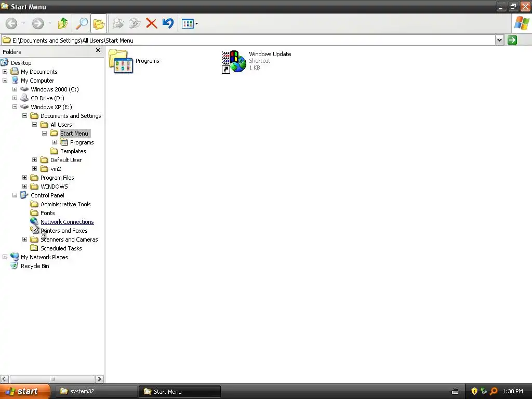Click the security shield tray icon
532x399 pixels.
point(474,391)
